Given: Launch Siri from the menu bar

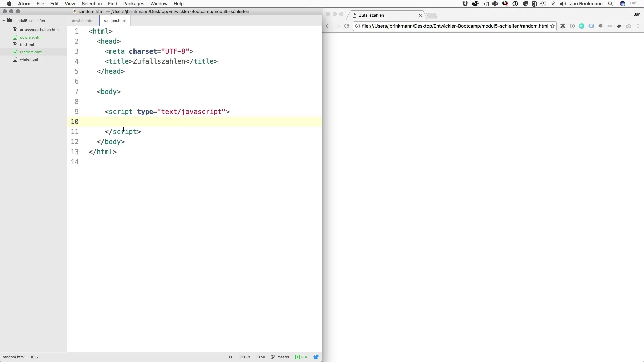Looking at the screenshot, I should click(623, 4).
